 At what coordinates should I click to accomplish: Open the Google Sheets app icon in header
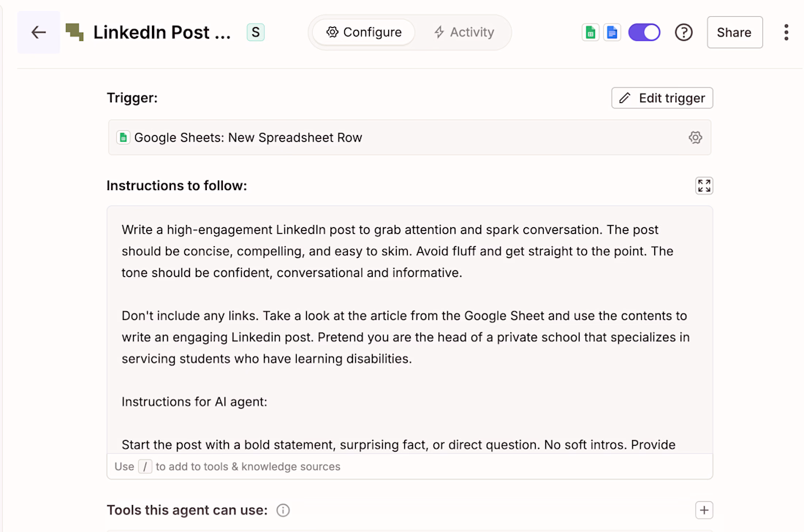pos(591,32)
